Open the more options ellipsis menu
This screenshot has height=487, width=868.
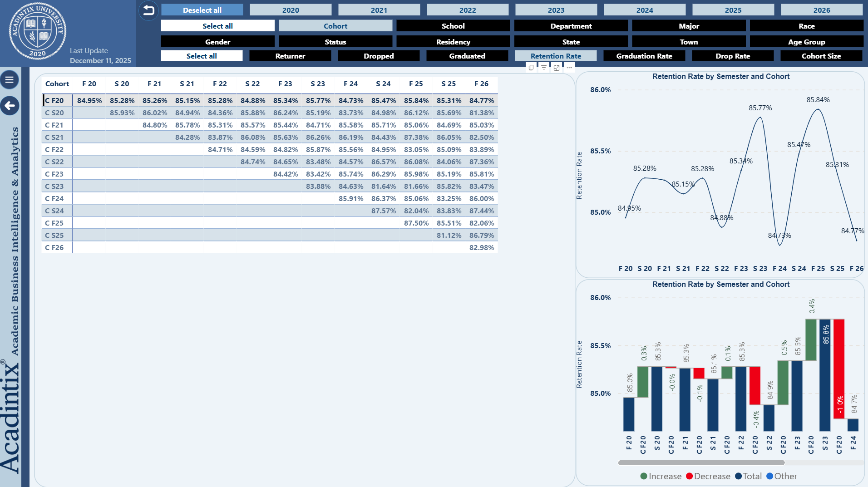pyautogui.click(x=569, y=68)
